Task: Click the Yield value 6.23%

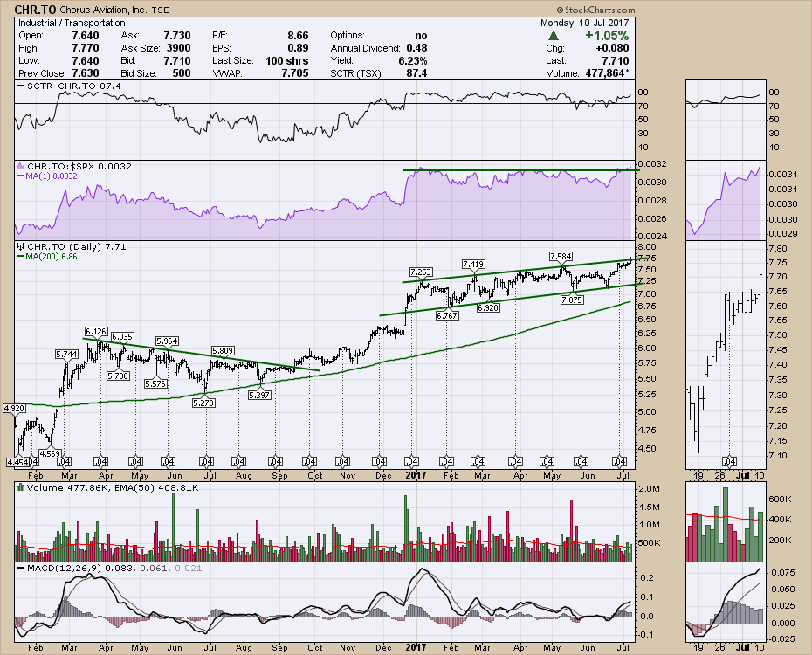Action: [413, 60]
